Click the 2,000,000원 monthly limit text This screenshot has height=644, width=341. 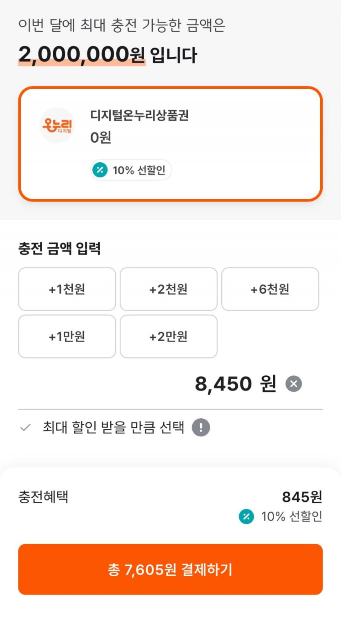point(82,54)
